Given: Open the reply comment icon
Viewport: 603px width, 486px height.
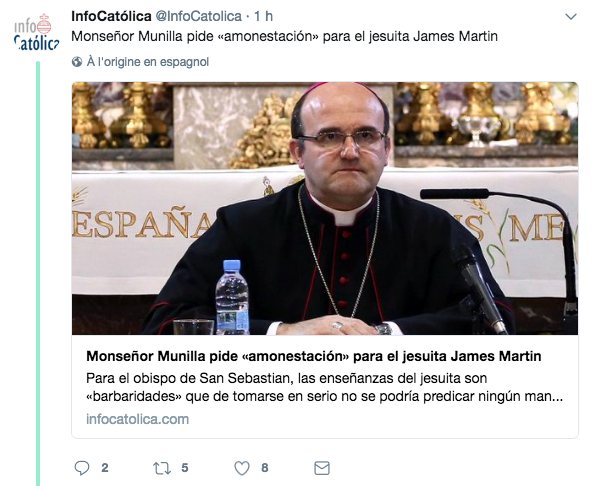Looking at the screenshot, I should pos(82,468).
